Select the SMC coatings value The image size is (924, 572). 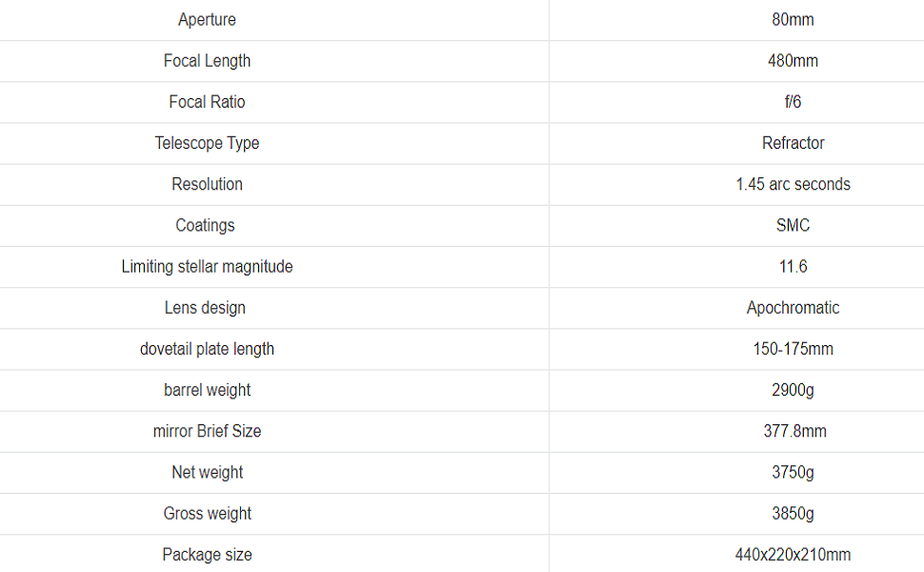[x=793, y=225]
